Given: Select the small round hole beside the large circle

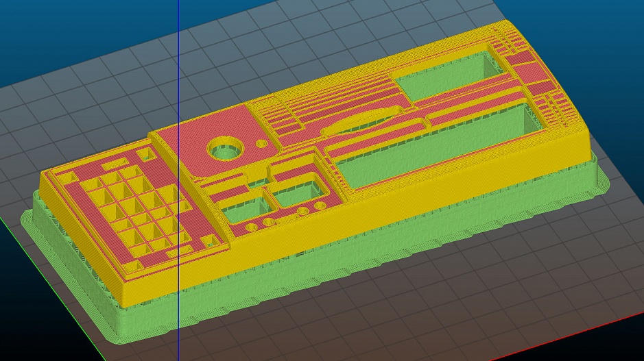Looking at the screenshot, I should [262, 144].
